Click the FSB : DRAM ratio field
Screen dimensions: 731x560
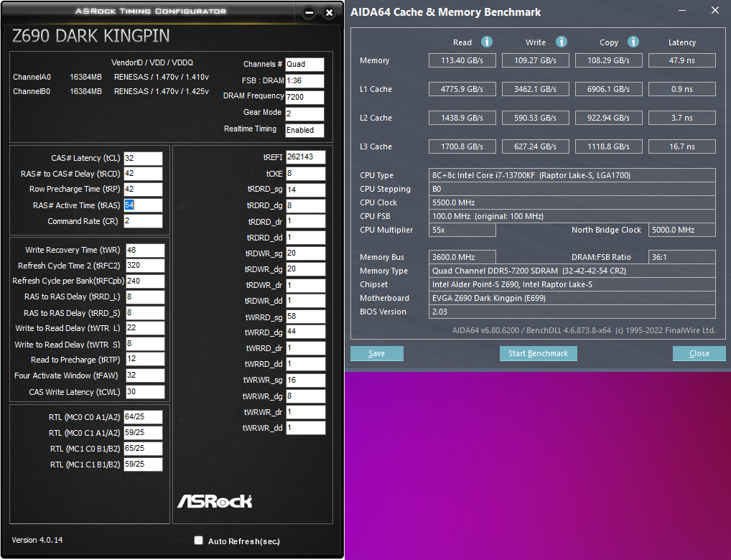305,80
